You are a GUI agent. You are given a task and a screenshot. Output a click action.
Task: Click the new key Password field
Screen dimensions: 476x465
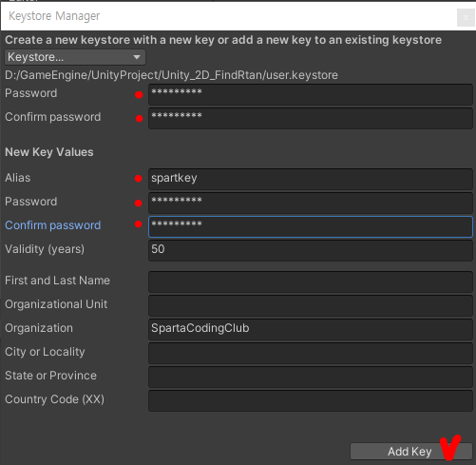(x=311, y=203)
